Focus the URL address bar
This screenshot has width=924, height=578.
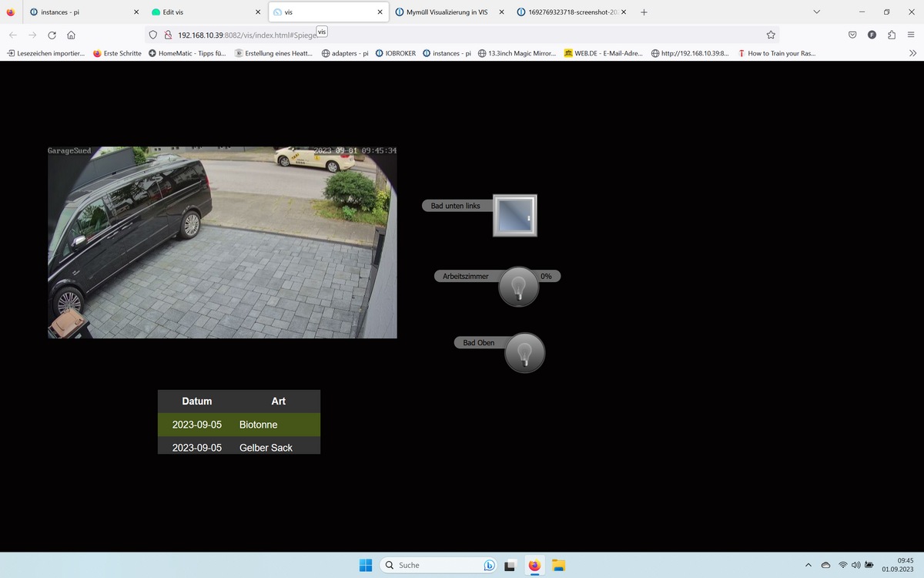click(462, 35)
